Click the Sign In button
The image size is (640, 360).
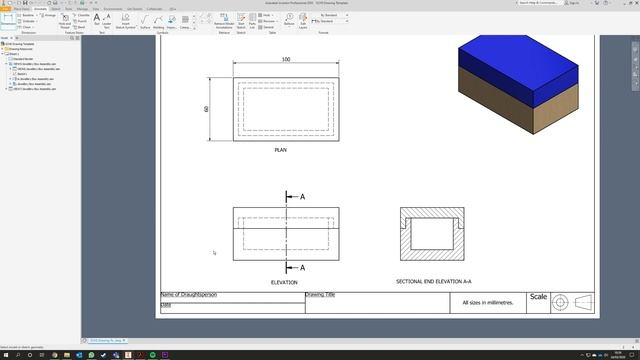coord(572,3)
